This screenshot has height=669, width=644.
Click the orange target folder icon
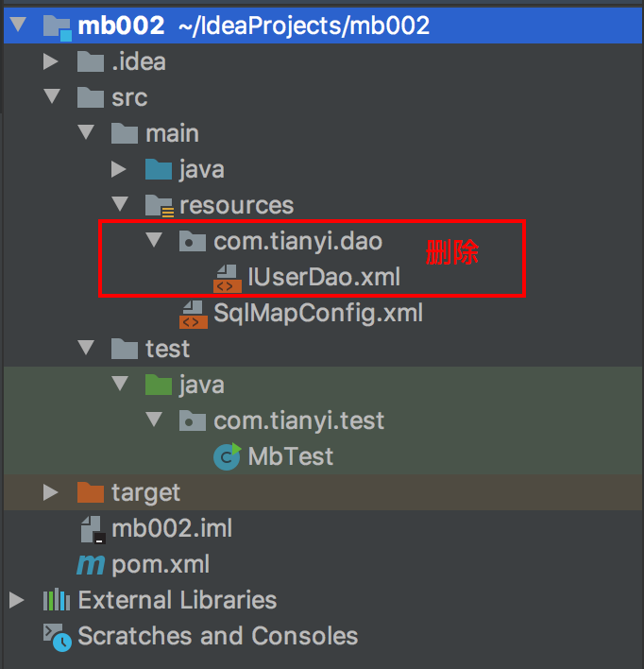coord(91,492)
